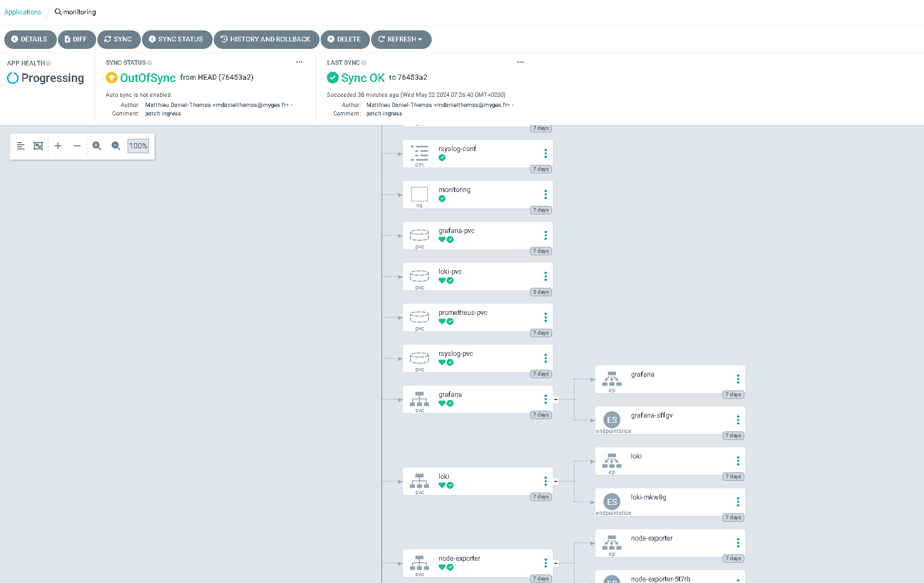This screenshot has height=583, width=924.
Task: Click the Sync button
Action: [x=119, y=39]
